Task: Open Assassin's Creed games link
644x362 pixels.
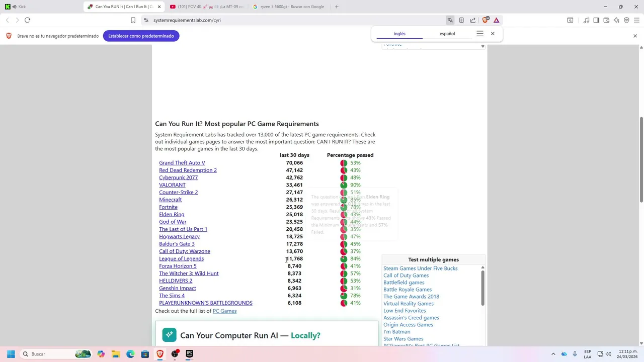Action: [411, 318]
